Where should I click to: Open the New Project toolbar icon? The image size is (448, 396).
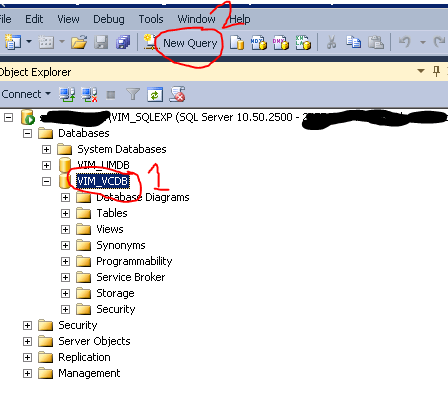tap(13, 42)
